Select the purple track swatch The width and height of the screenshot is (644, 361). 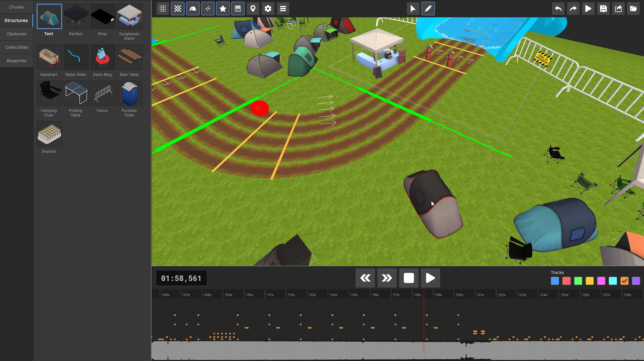[x=636, y=281]
